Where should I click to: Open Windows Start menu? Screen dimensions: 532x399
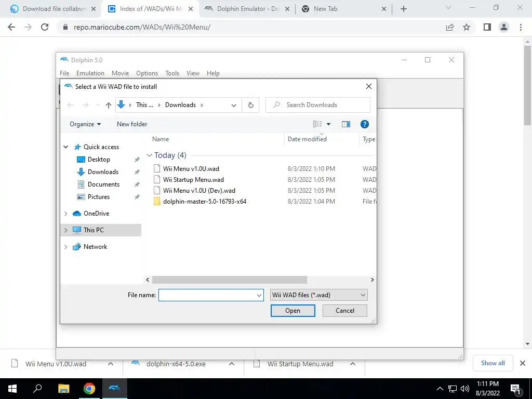click(12, 389)
